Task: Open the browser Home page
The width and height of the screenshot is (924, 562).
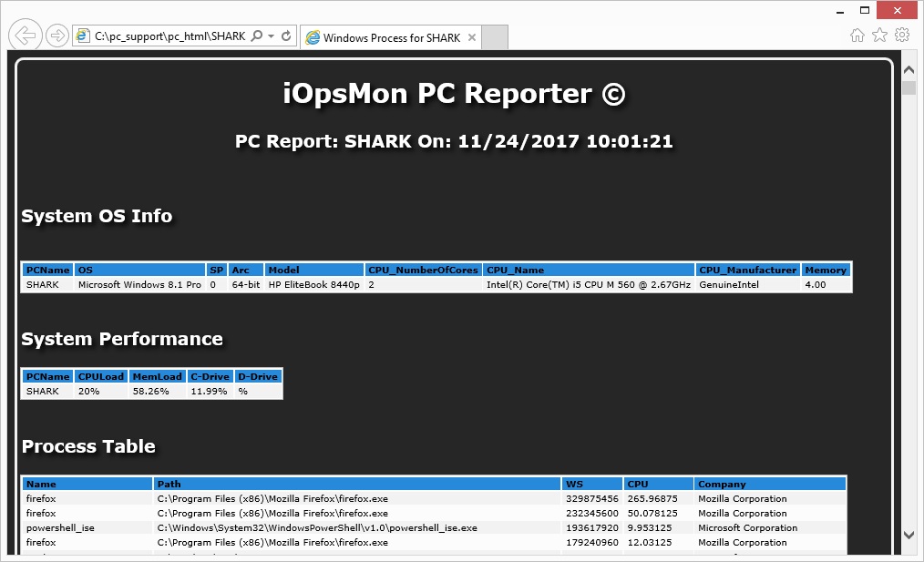Action: [x=857, y=35]
